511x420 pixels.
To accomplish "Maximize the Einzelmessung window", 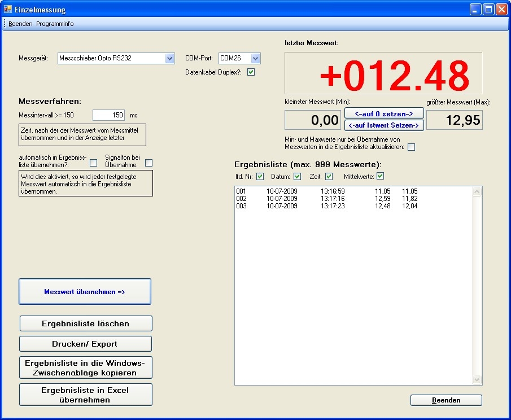I will [488, 10].
